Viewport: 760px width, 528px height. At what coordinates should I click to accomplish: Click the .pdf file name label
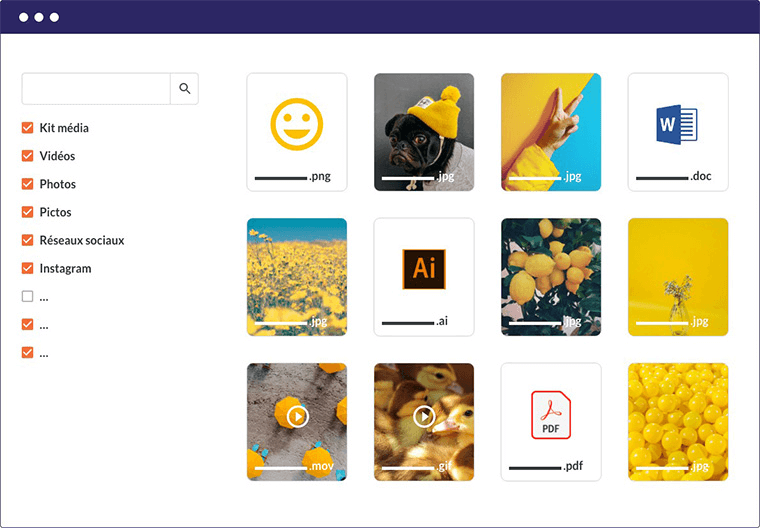(546, 466)
